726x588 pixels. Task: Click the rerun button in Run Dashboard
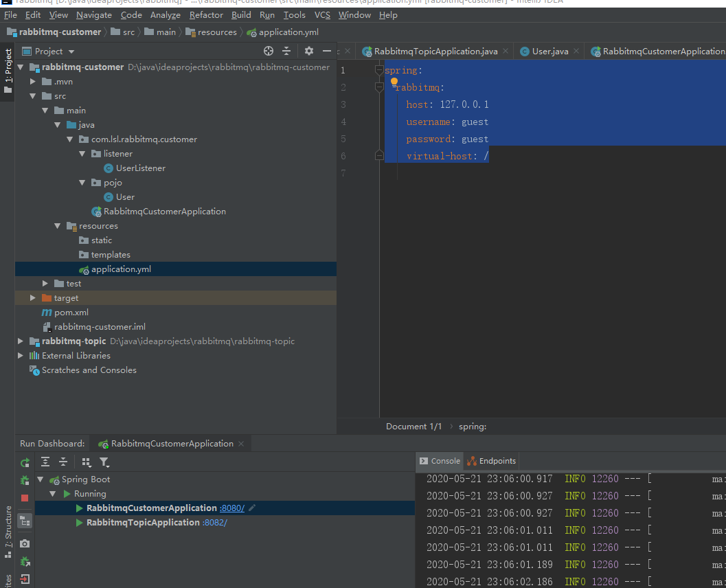(25, 463)
